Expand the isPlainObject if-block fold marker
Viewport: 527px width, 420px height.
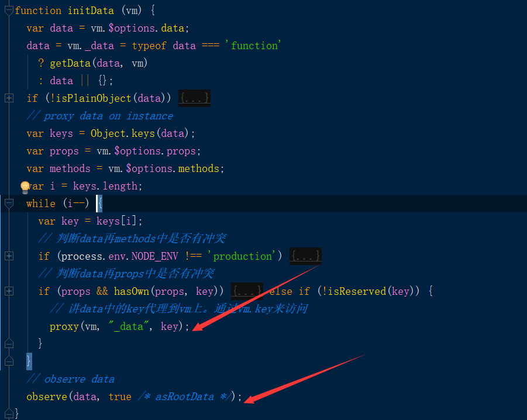point(9,98)
